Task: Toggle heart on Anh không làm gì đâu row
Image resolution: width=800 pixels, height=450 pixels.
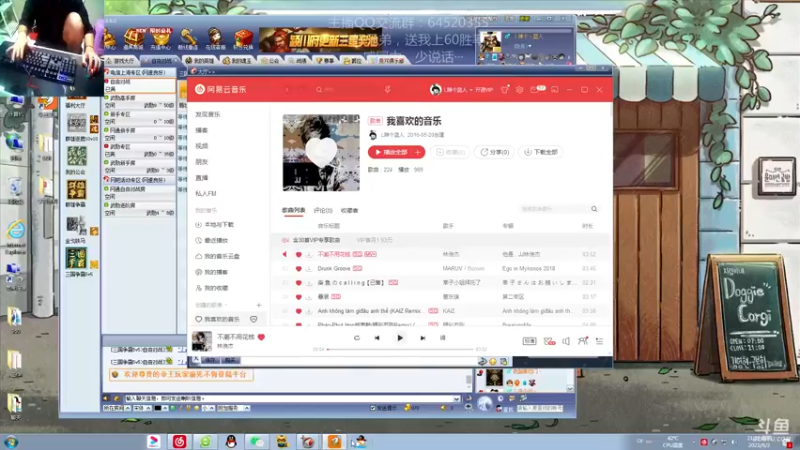Action: point(298,311)
